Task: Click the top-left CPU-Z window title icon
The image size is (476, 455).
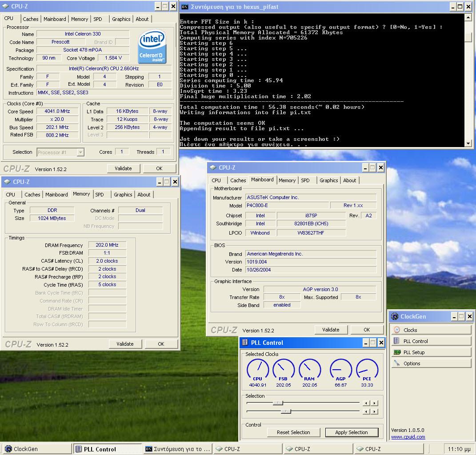Action: pyautogui.click(x=5, y=6)
